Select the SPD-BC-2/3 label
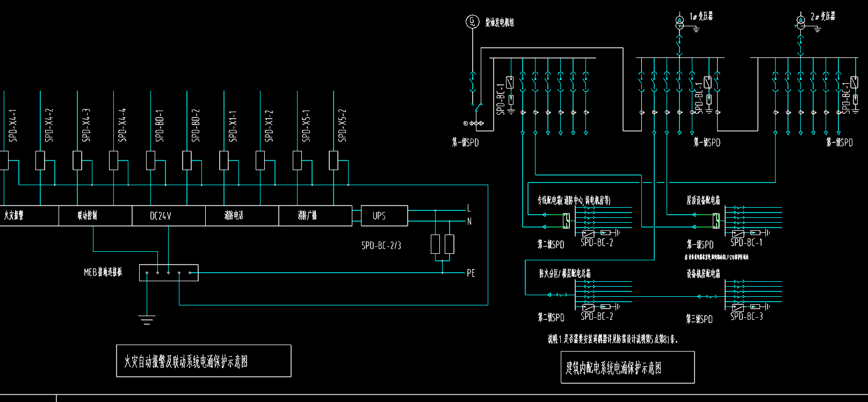Viewport: 868px width, 402px height. pos(381,245)
